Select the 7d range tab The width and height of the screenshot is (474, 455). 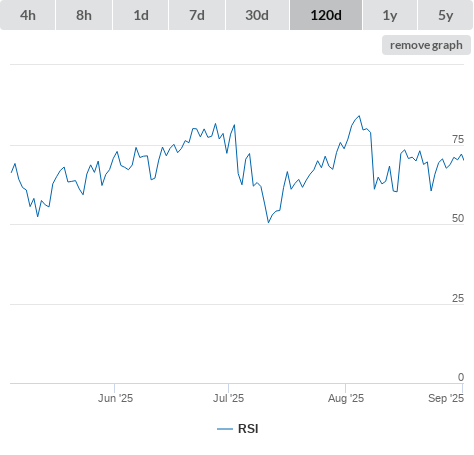[x=197, y=15]
